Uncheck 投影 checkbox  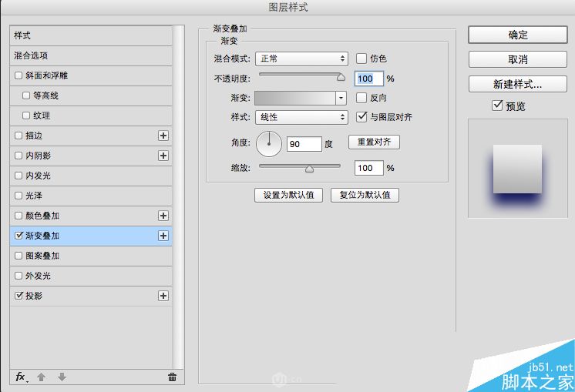(18, 296)
